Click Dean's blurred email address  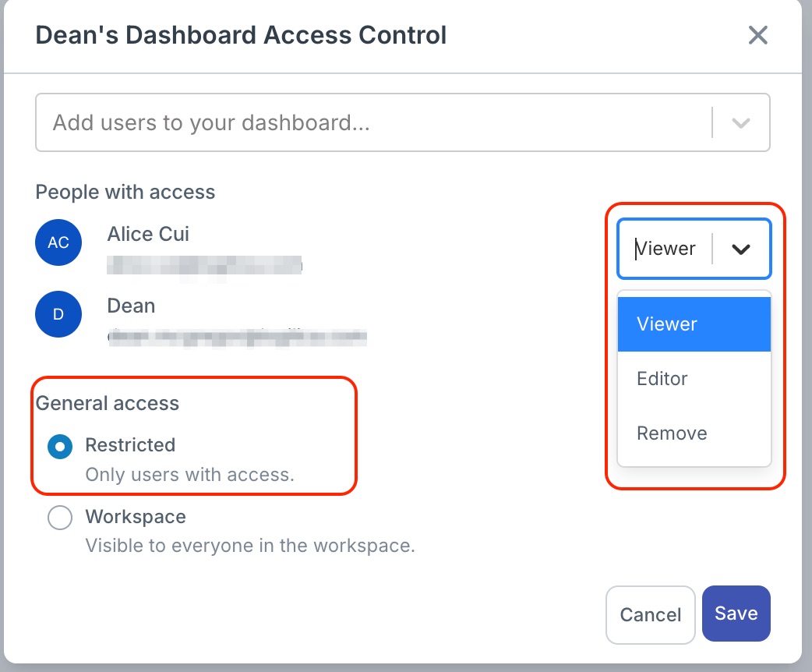click(x=237, y=337)
